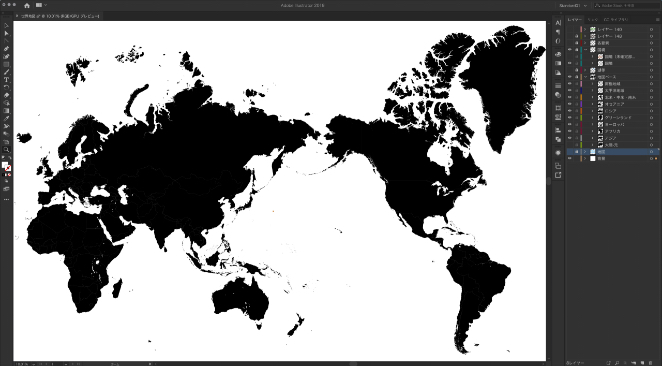Toggle lock on レイヤー 142 layer

click(576, 36)
